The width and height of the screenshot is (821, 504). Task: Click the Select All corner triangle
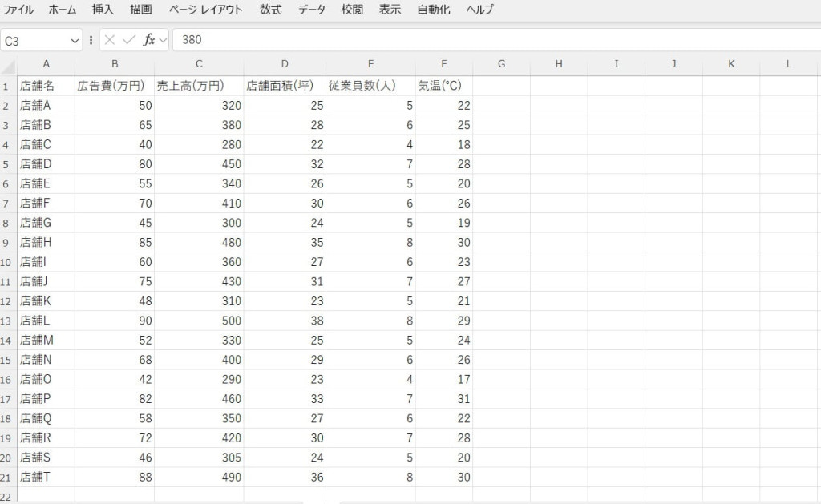pos(9,64)
